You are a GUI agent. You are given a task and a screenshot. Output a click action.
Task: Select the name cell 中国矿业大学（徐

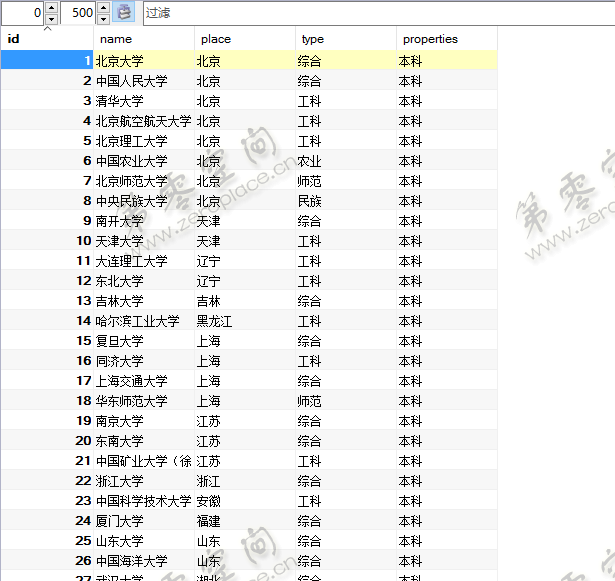point(144,461)
